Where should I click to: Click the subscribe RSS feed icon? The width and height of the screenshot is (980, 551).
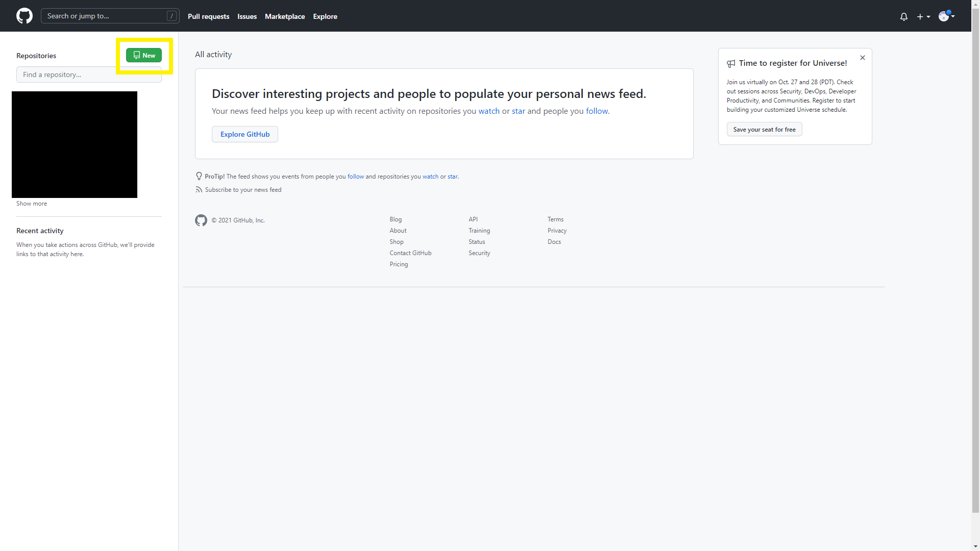coord(198,190)
